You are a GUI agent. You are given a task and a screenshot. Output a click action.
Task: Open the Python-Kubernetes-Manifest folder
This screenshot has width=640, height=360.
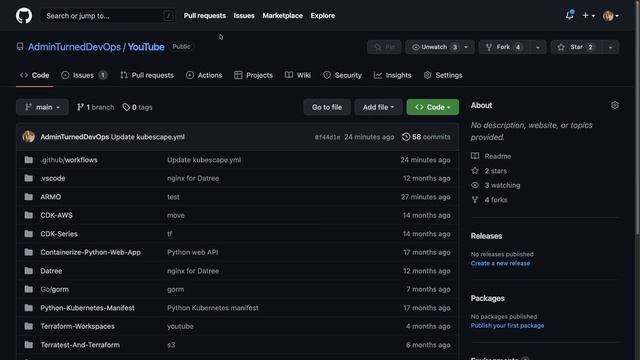[87, 308]
